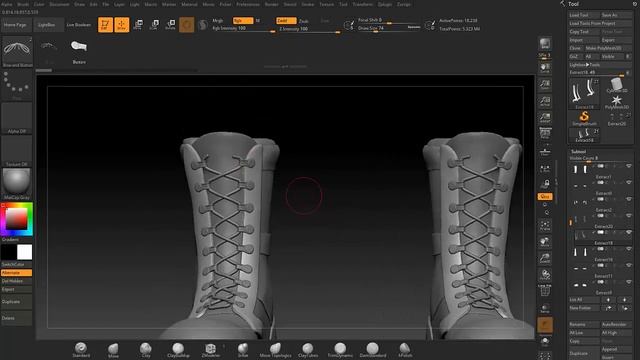
Task: Select the TrimDynamic brush
Action: coord(340,349)
